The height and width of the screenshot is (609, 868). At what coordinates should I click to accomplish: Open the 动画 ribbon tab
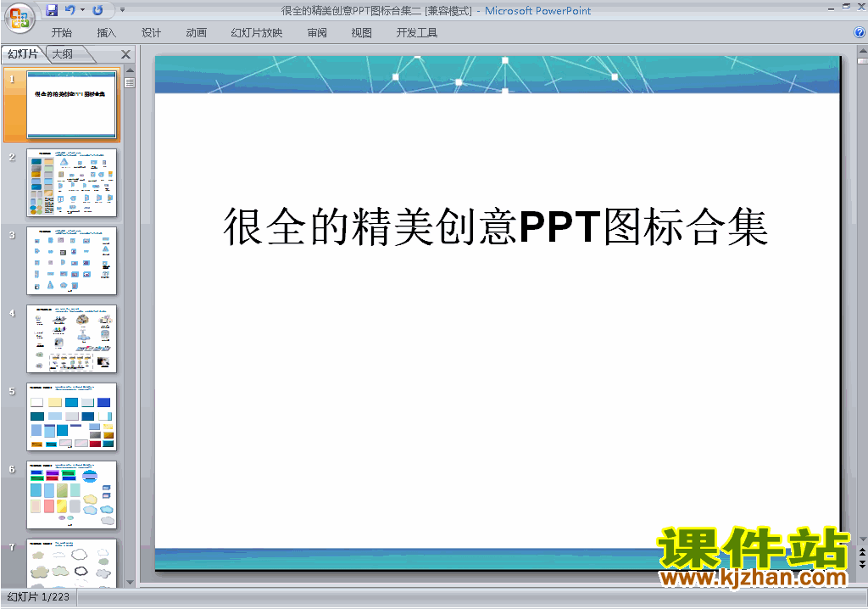(196, 33)
